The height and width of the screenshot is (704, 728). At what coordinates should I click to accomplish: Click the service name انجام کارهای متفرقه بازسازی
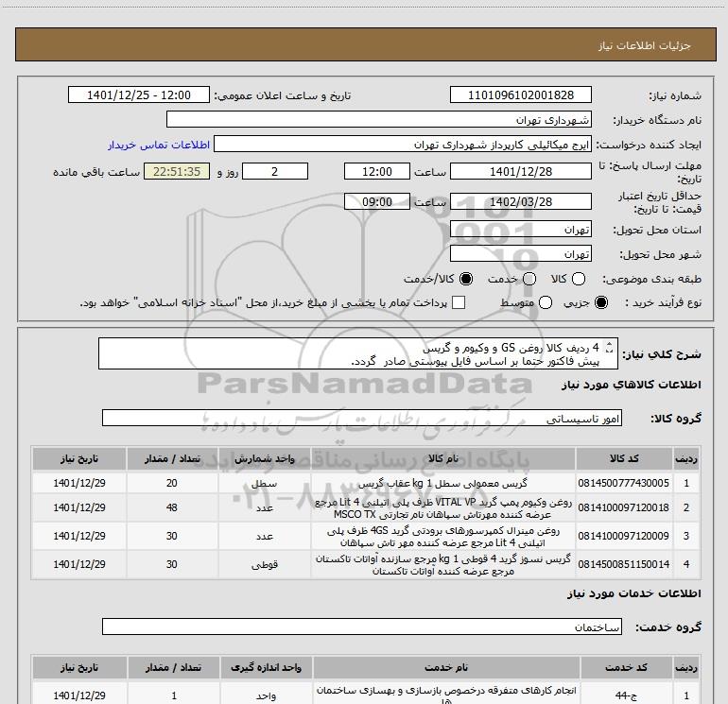pos(445,695)
